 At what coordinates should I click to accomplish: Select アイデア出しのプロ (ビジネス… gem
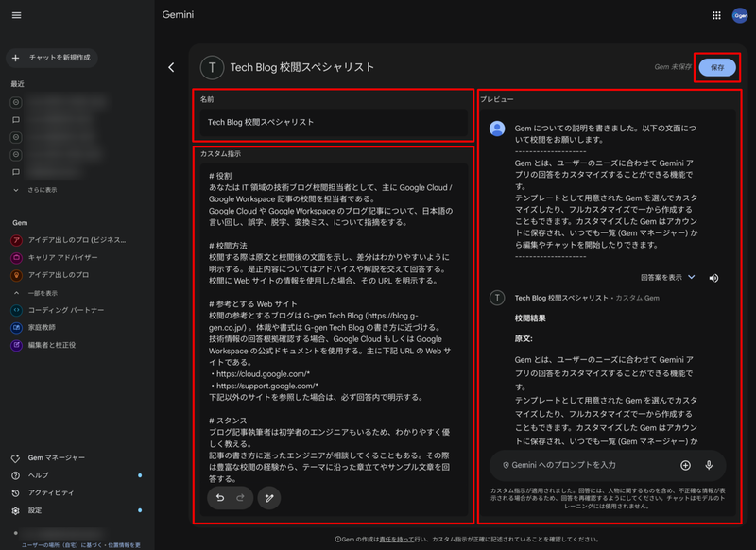point(77,240)
